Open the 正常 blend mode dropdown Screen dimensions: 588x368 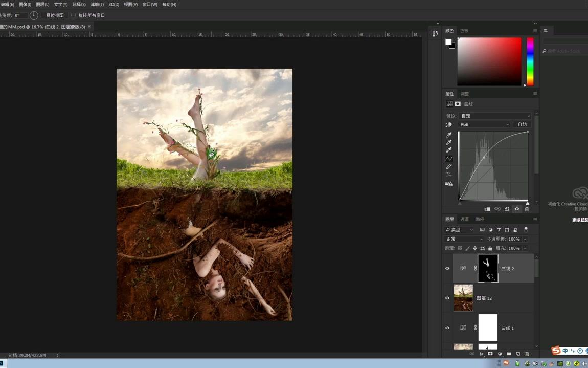464,239
